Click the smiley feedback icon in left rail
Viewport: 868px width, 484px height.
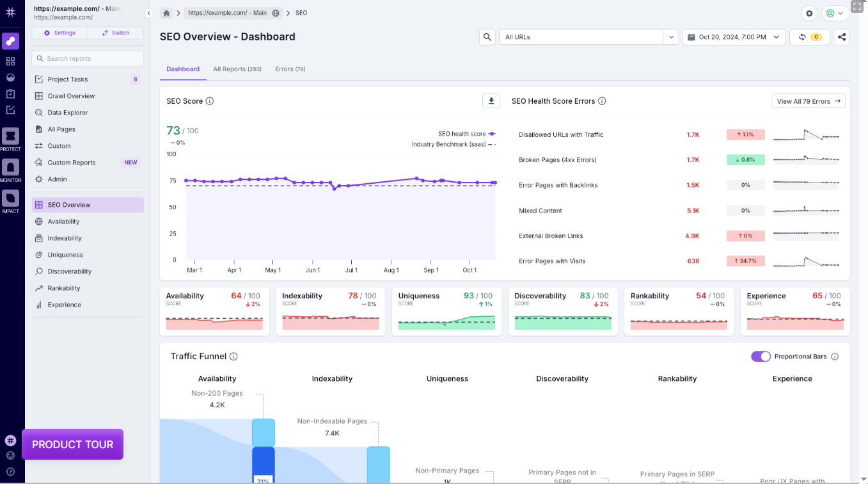click(10, 456)
